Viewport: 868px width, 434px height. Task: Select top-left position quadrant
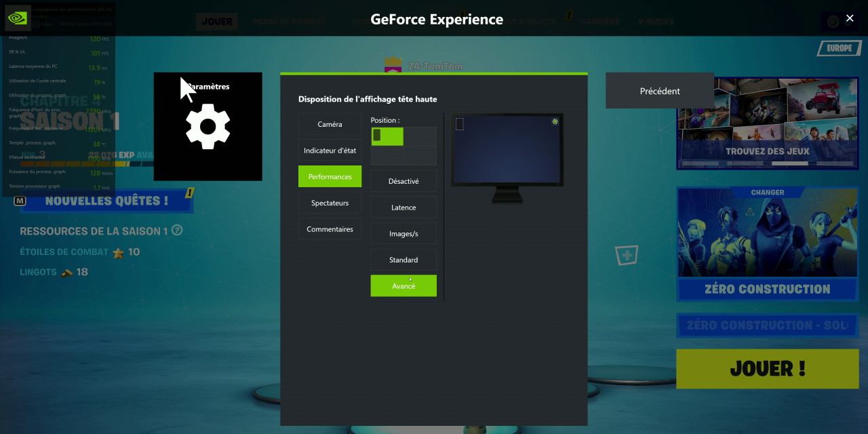387,136
